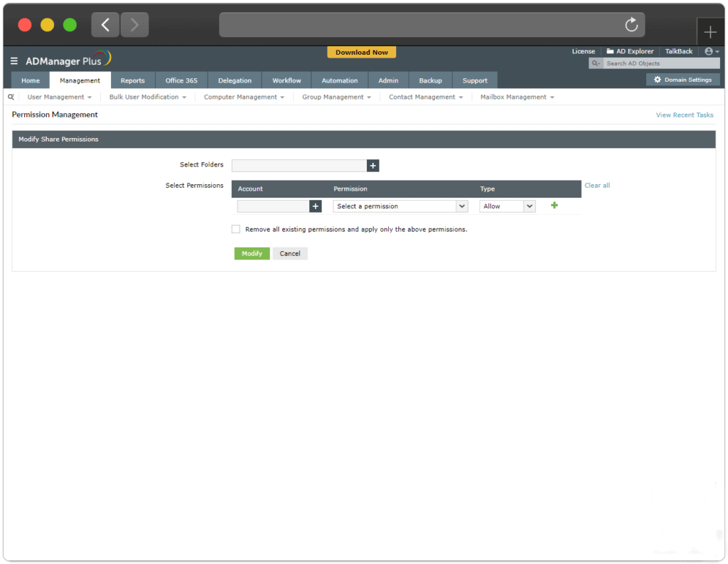The height and width of the screenshot is (564, 728).
Task: Click the Account column header
Action: pos(250,189)
